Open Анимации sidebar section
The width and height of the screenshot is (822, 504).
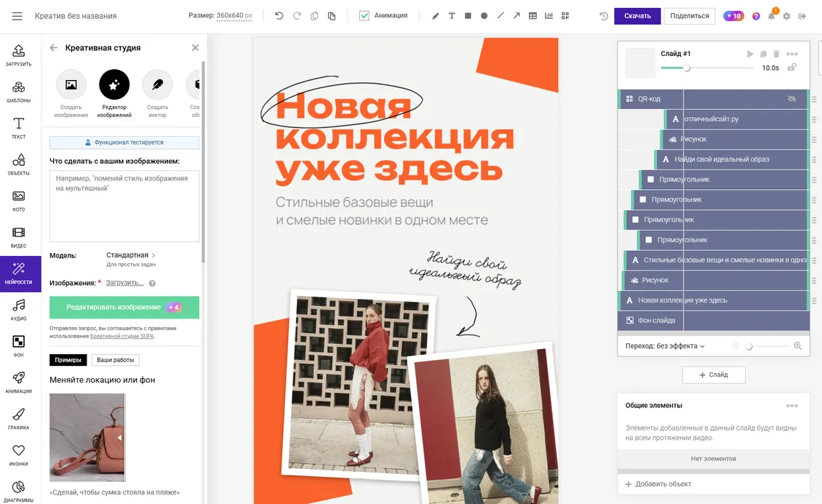[x=18, y=383]
